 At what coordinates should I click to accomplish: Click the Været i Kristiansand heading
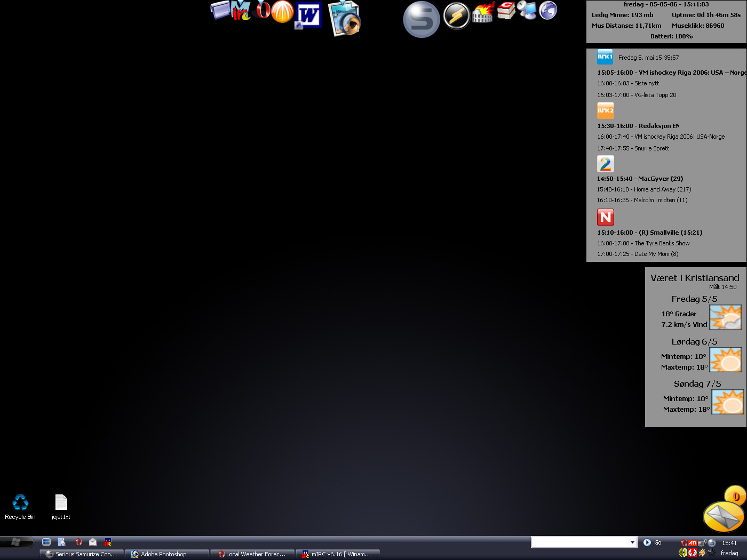pos(695,278)
